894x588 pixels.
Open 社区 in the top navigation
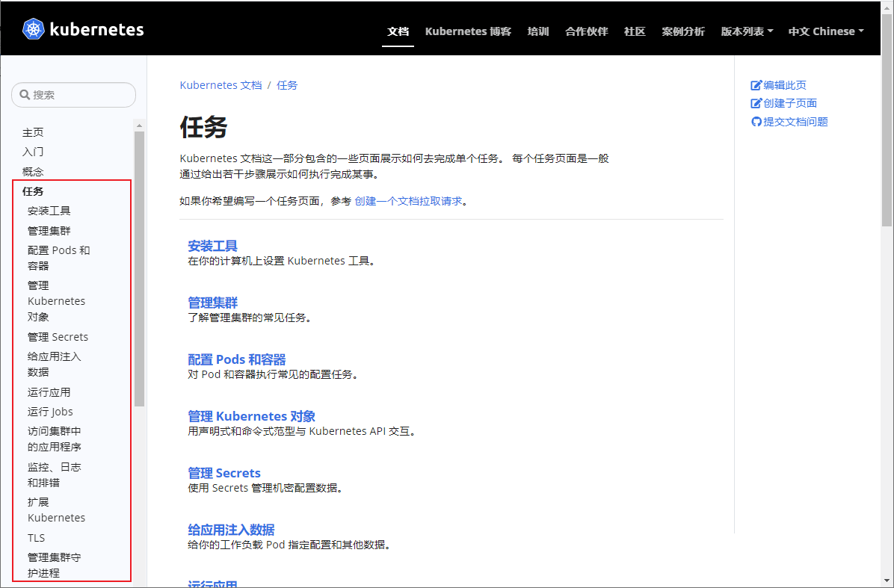pyautogui.click(x=635, y=31)
